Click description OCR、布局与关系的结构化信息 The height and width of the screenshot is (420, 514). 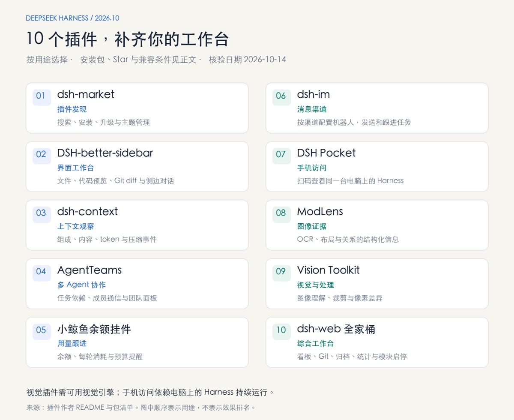[x=348, y=240]
